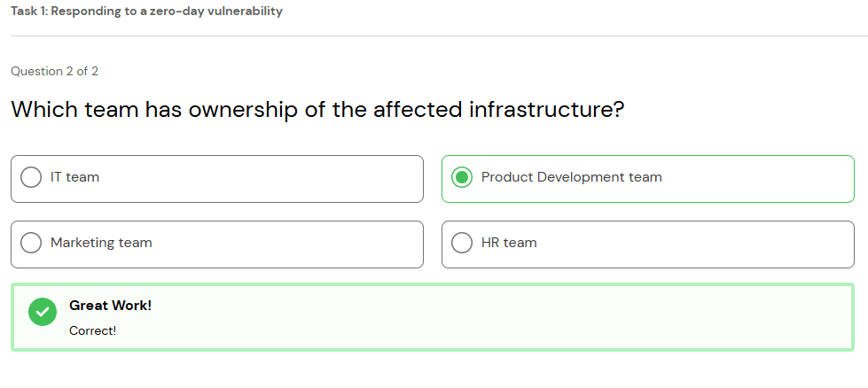Click the "Question 2 of 2" progress label
The width and height of the screenshot is (868, 388).
coord(54,71)
